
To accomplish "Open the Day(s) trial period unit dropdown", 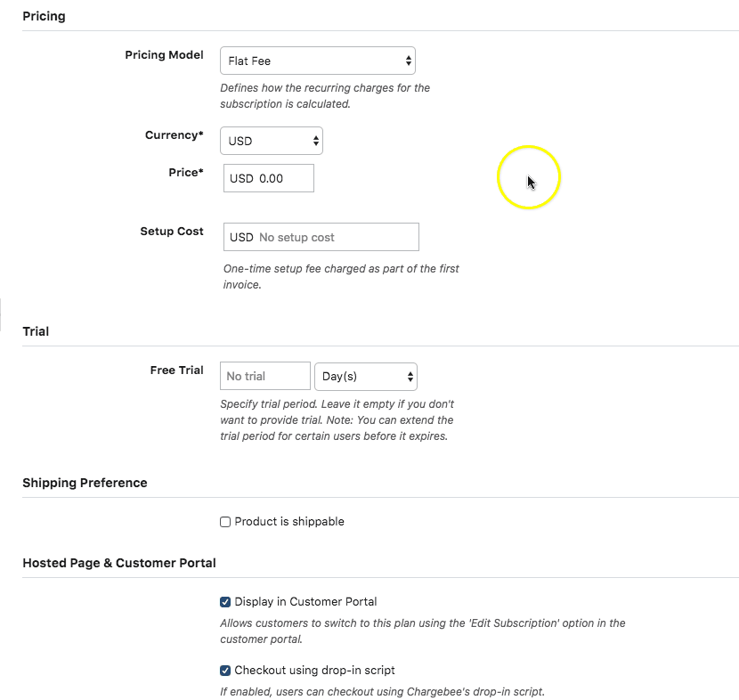I will click(365, 376).
